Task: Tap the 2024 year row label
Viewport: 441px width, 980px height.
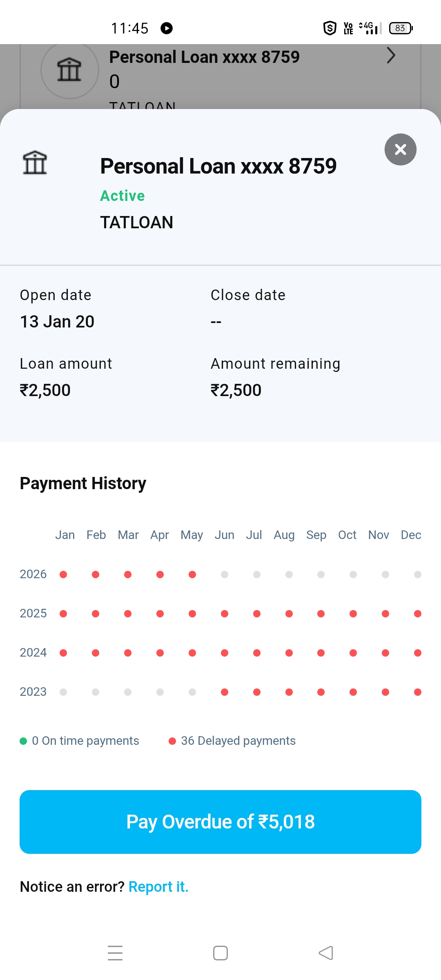Action: click(33, 653)
